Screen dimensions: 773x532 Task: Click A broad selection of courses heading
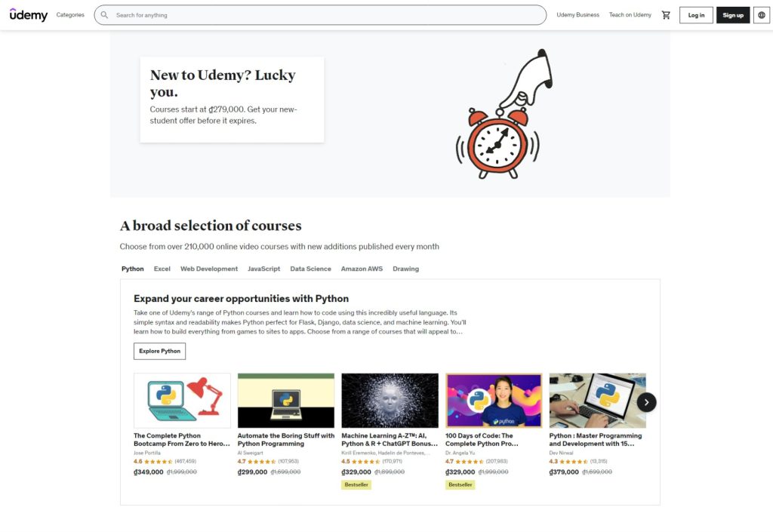211,226
